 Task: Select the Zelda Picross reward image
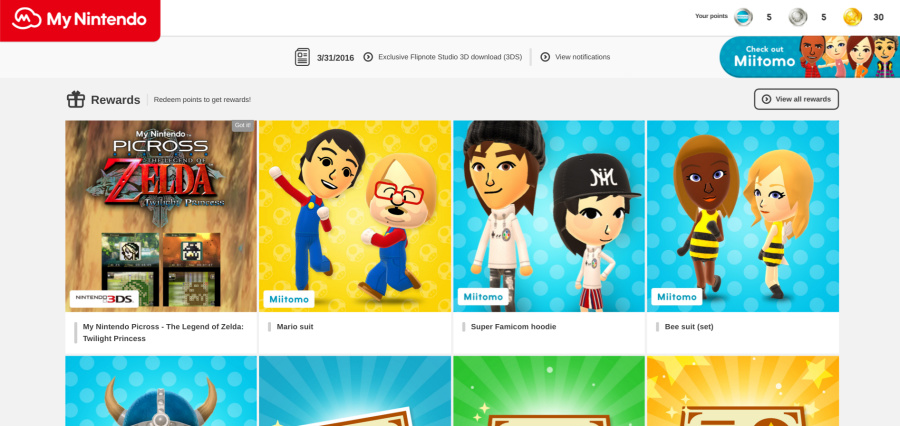pos(161,216)
